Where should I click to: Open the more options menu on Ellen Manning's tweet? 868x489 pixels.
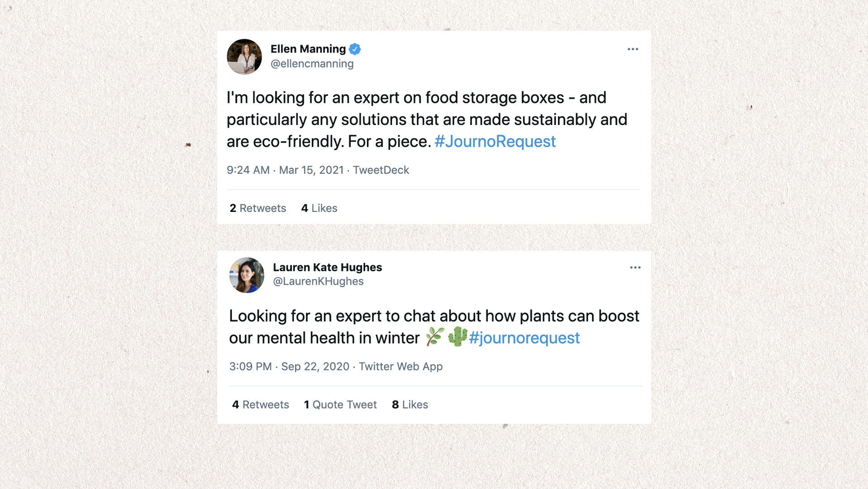coord(633,49)
